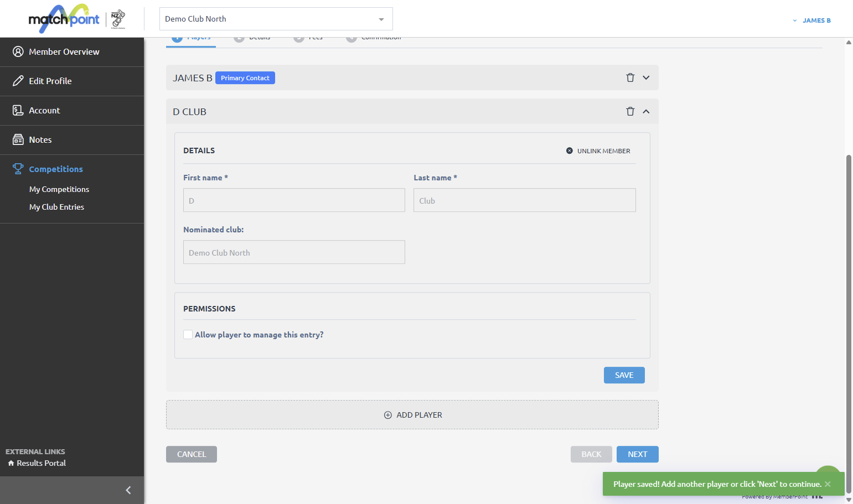The image size is (853, 504).
Task: Click the BACK button
Action: (591, 454)
